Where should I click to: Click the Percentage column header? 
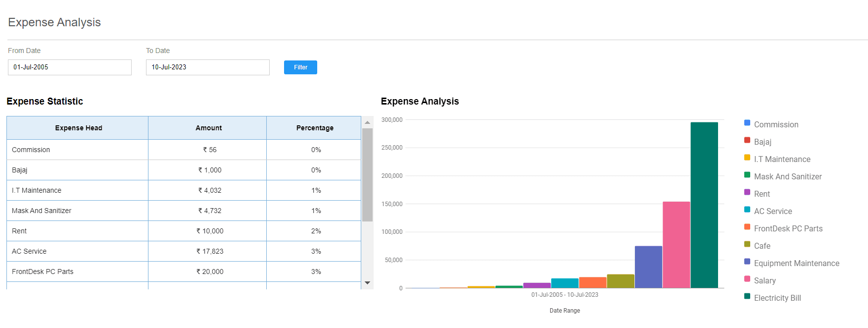[x=314, y=128]
